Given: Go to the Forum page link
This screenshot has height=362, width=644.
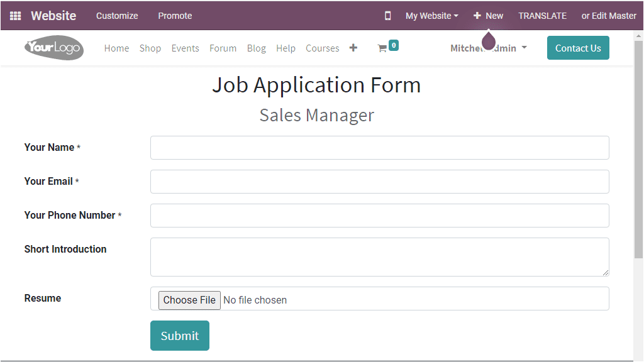Looking at the screenshot, I should (223, 48).
